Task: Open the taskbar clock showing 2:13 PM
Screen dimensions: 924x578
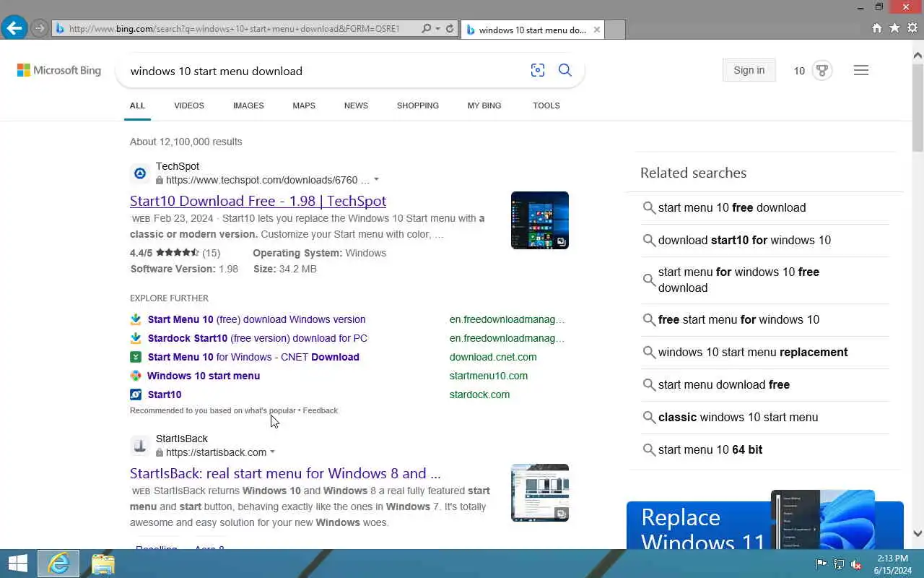Action: click(x=893, y=564)
